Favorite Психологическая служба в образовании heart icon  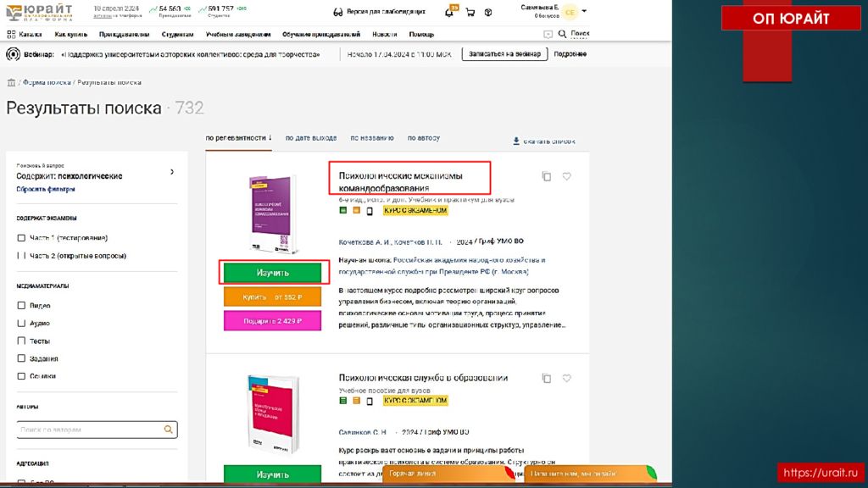tap(566, 379)
